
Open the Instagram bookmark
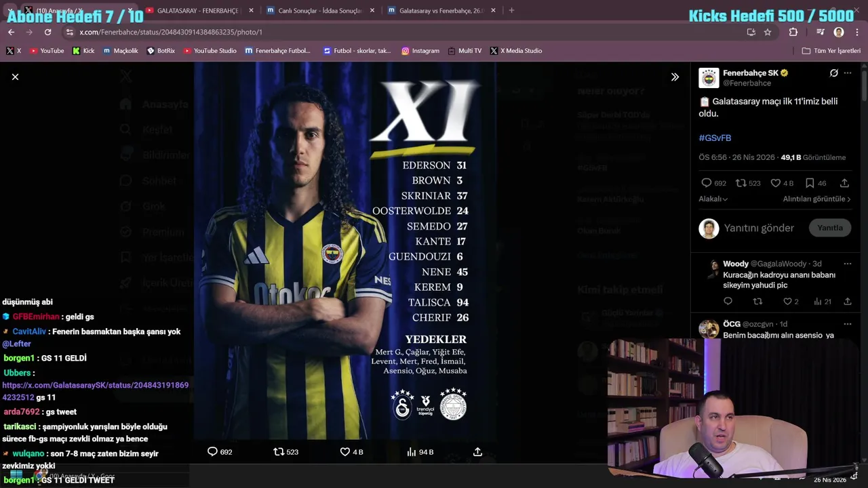420,51
